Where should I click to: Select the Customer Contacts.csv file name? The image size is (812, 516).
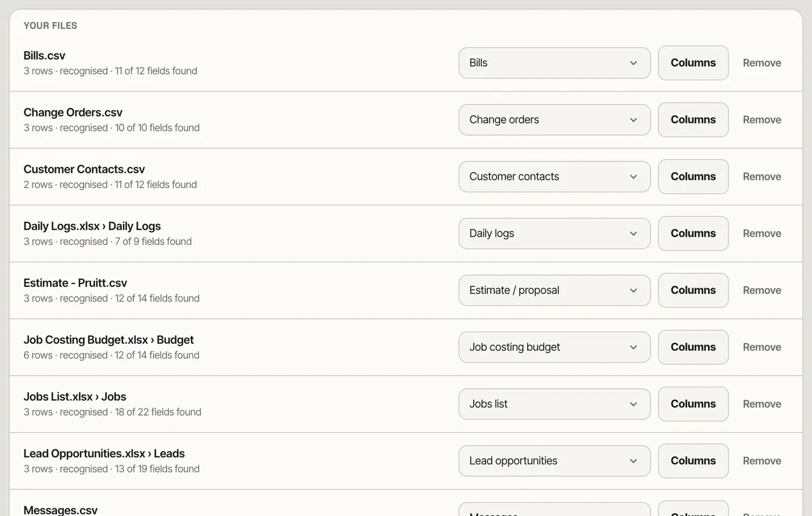point(84,169)
